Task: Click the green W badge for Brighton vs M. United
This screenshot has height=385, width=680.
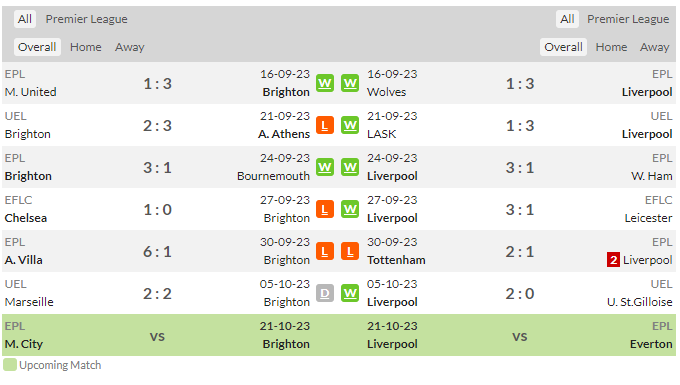Action: [325, 83]
